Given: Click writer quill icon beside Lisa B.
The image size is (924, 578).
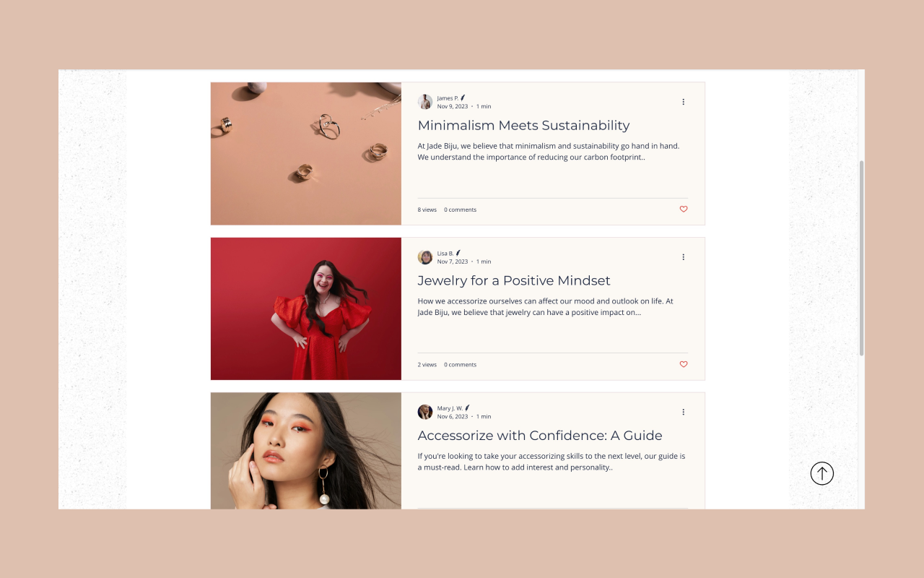Looking at the screenshot, I should coord(458,253).
